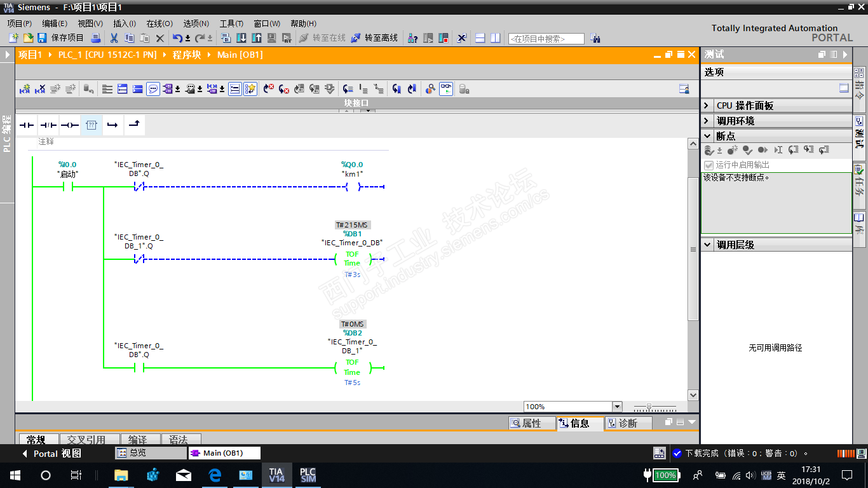Screen dimensions: 868x488
Task: Insert a new network in the editor toolbar
Action: [x=25, y=89]
